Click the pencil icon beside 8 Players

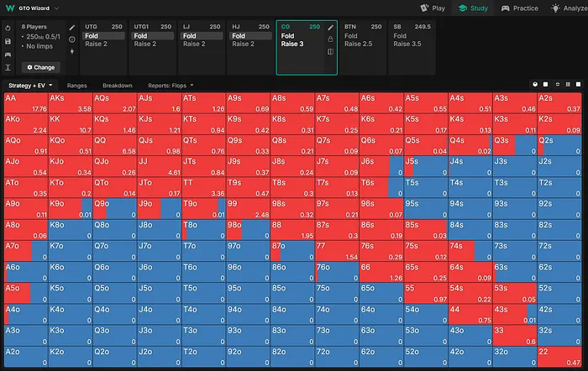[72, 28]
